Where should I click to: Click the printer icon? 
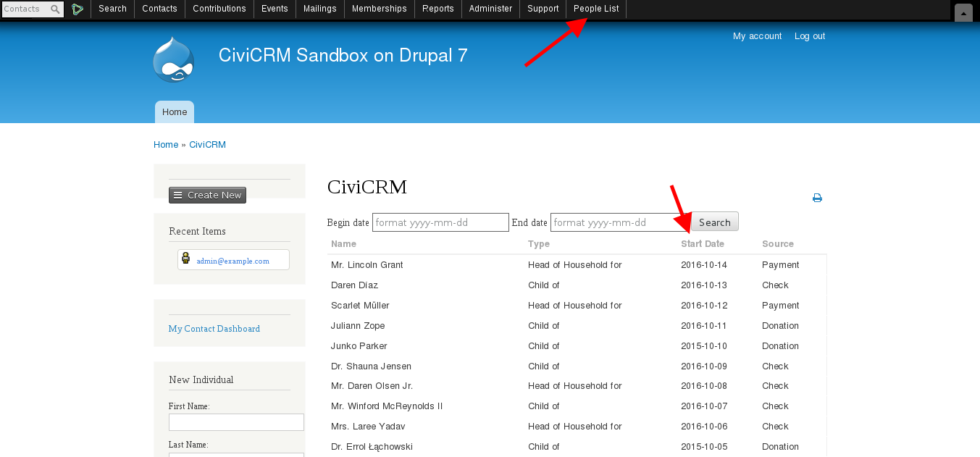[817, 198]
